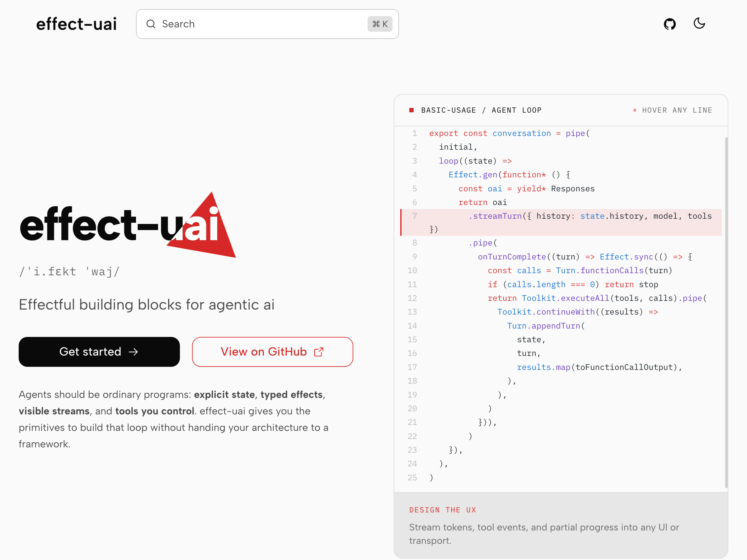Click the Get started button
Screen dimensions: 747x560
(99, 352)
